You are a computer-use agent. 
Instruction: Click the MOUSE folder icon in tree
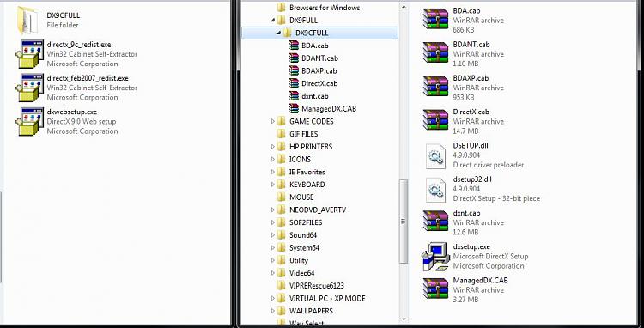point(282,197)
